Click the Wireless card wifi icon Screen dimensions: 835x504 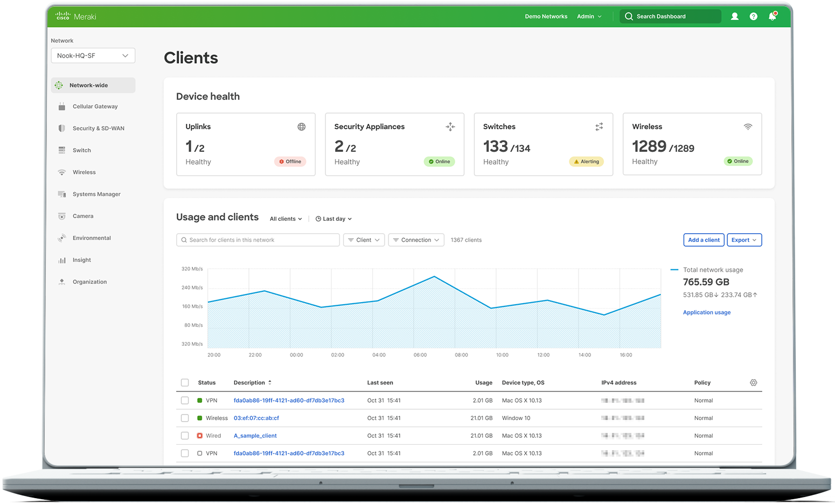[x=748, y=127]
